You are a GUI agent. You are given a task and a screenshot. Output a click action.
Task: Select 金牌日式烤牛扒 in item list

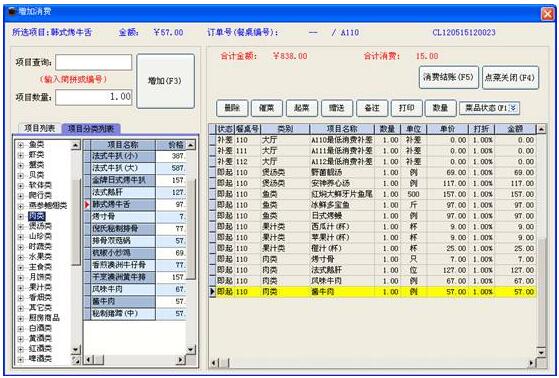123,180
